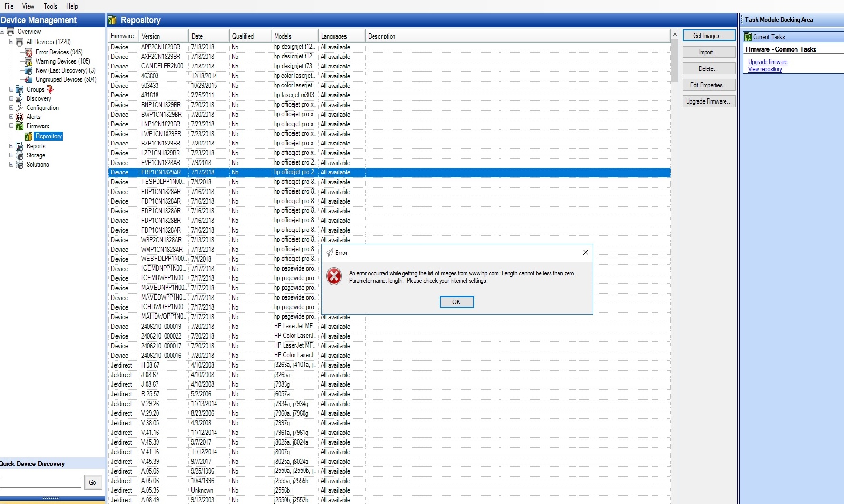Screen dimensions: 844x504
Task: Expand the Discovery tree node
Action: [x=11, y=99]
